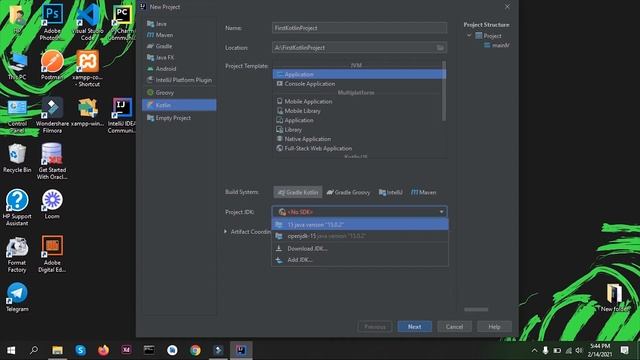Screen dimensions: 640x360
Task: Open volume control in system tray
Action: coord(579,350)
